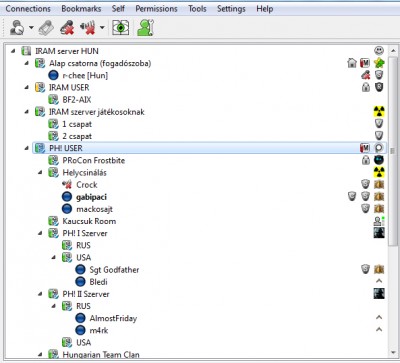Click the orange badge icon beside Crock
The height and width of the screenshot is (363, 400).
pyautogui.click(x=379, y=184)
